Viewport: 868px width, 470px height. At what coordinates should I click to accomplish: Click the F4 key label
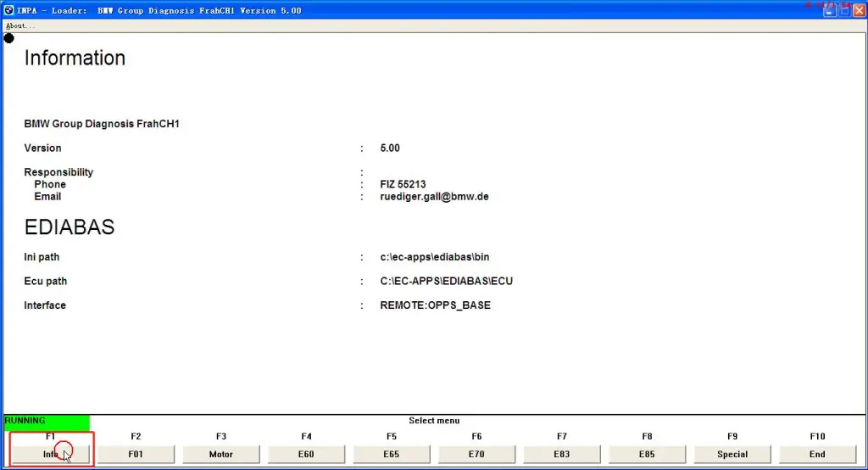[306, 437]
